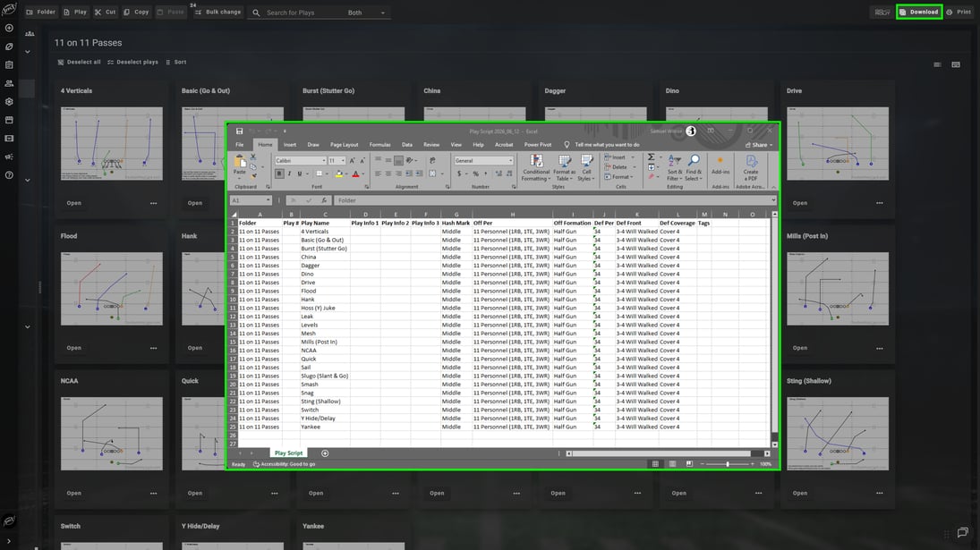Click Insert Function fx icon in formula bar

coord(324,200)
